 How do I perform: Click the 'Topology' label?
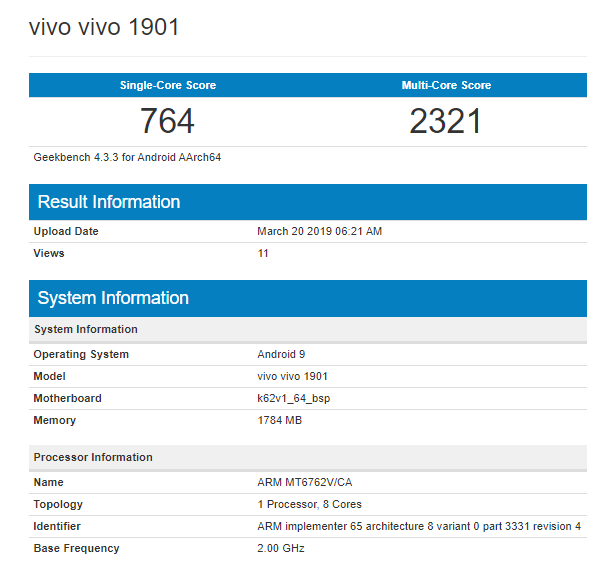(x=58, y=505)
